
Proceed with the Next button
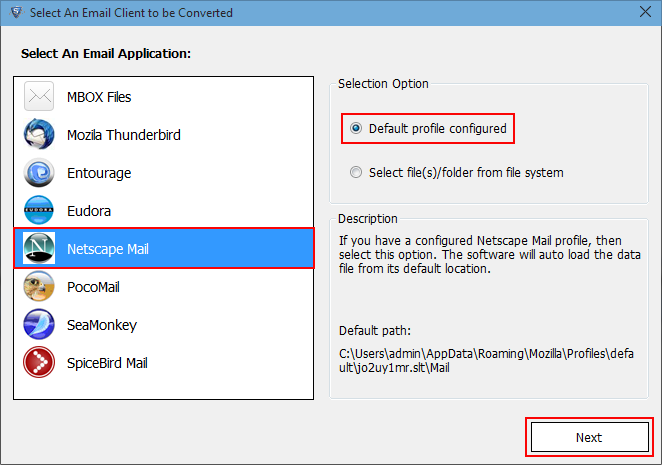point(589,437)
